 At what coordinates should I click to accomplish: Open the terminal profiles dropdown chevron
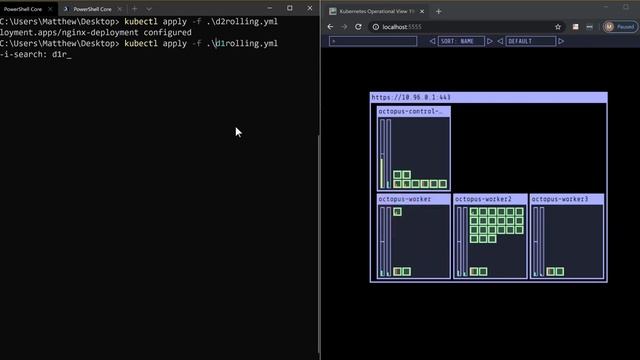tap(149, 9)
